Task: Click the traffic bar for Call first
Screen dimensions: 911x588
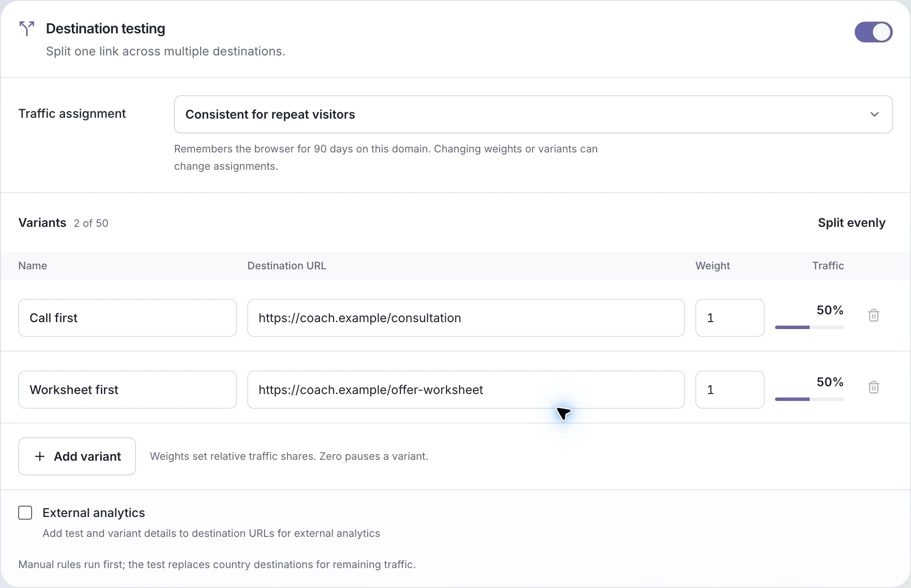Action: pos(809,327)
